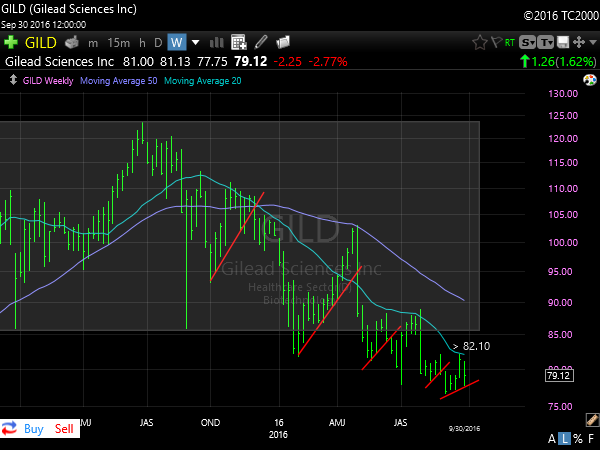
Task: Click the last price value 79.12 in header
Action: click(x=251, y=62)
